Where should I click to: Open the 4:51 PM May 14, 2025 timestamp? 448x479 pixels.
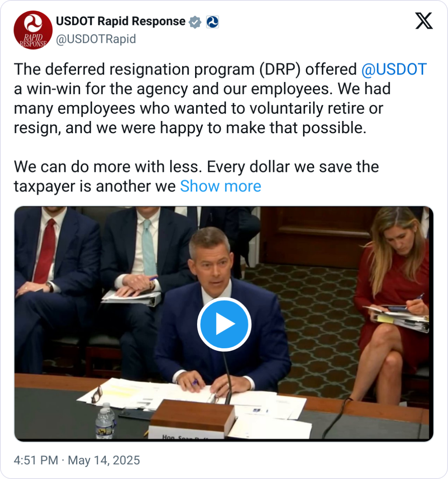(x=77, y=460)
